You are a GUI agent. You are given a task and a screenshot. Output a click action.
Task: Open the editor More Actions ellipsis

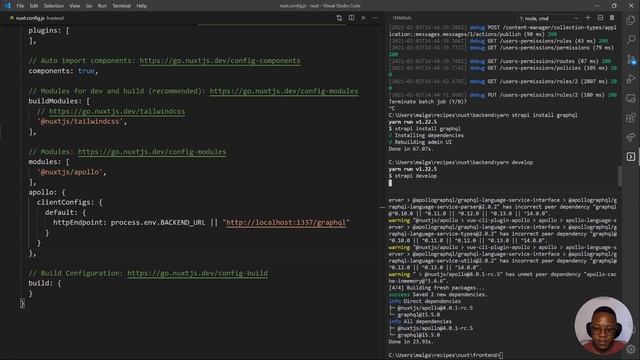(x=375, y=18)
